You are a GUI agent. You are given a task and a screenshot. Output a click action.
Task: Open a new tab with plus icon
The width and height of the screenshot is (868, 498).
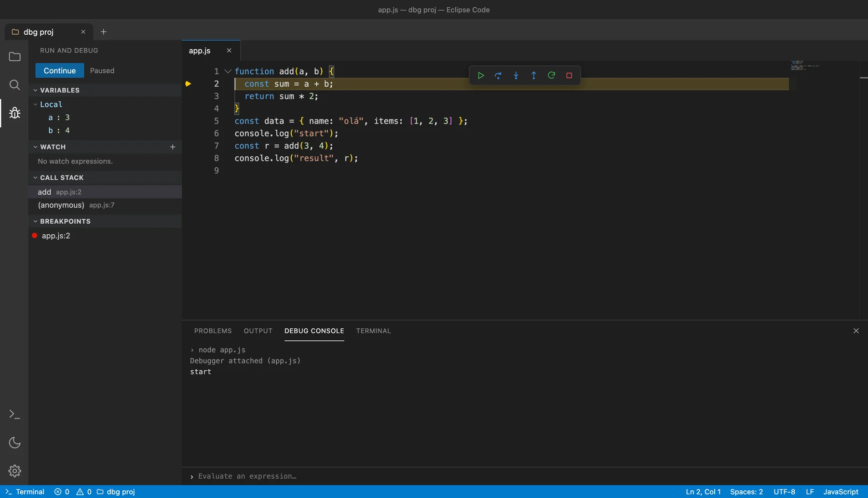[x=103, y=32]
